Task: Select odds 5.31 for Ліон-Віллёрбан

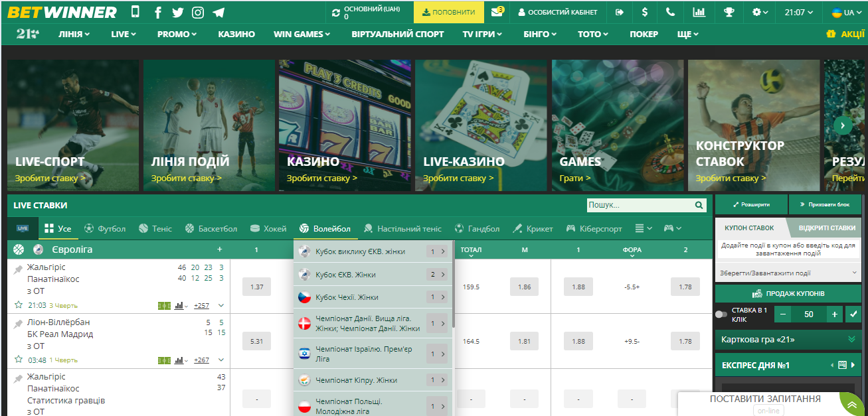Action: click(x=257, y=342)
